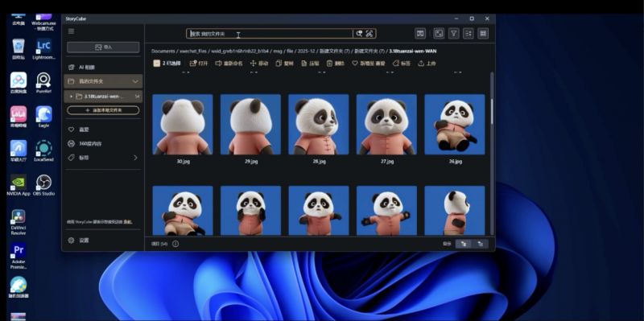Click 移动 (Move) in the action bar
Screen dimensions: 644x321
[259, 64]
